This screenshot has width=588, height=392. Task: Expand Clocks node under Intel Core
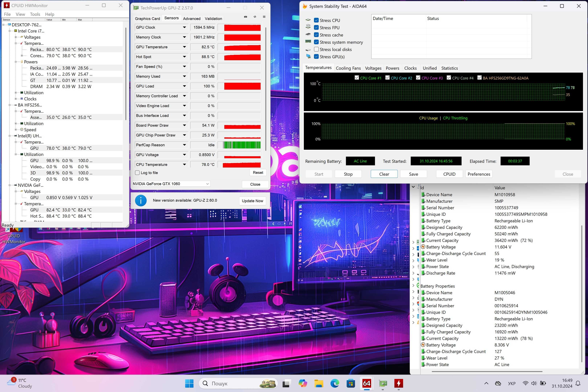point(16,99)
